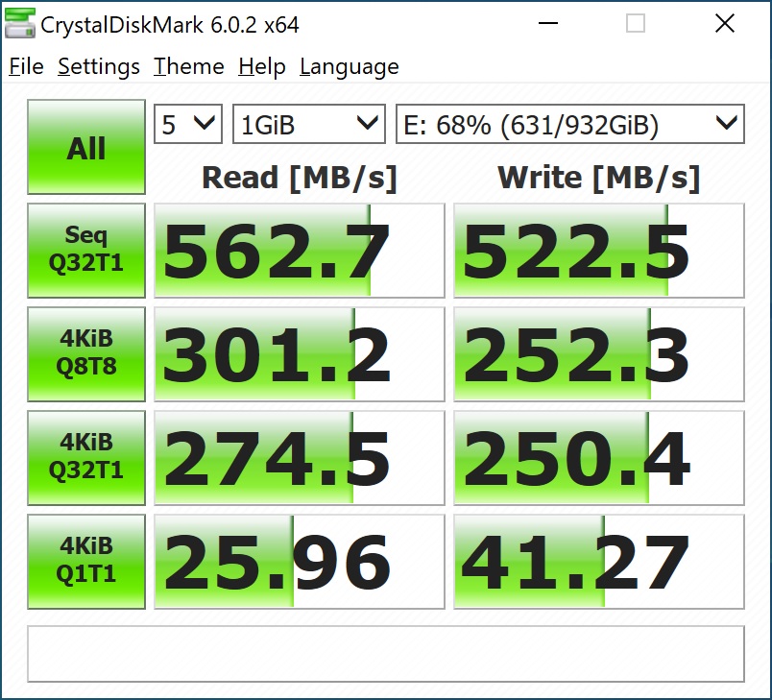Open the Settings menu
Image resolution: width=772 pixels, height=700 pixels.
click(x=99, y=66)
